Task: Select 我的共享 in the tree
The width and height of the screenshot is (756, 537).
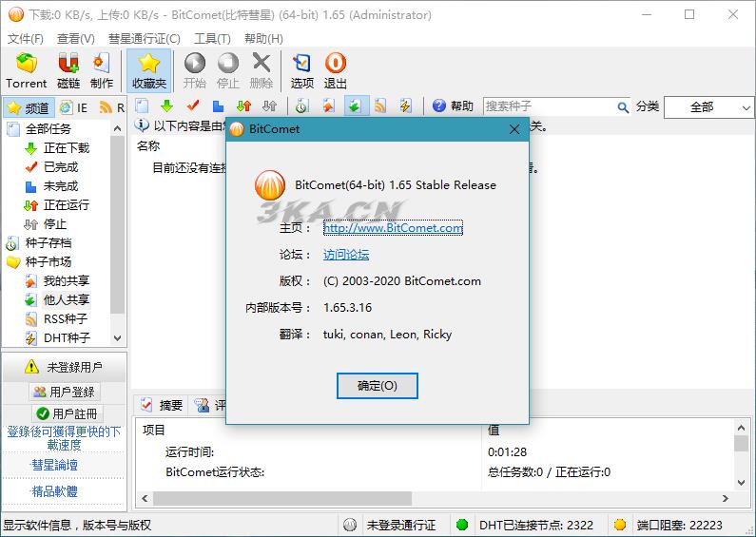Action: (x=67, y=281)
